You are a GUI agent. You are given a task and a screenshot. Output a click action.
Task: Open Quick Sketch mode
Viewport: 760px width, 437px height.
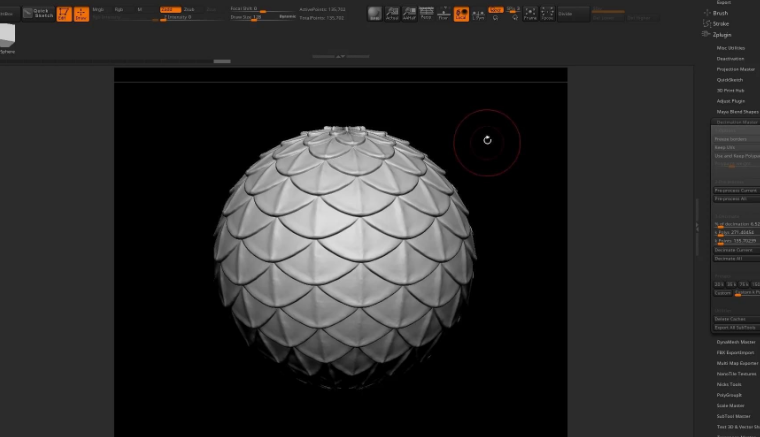tap(38, 13)
